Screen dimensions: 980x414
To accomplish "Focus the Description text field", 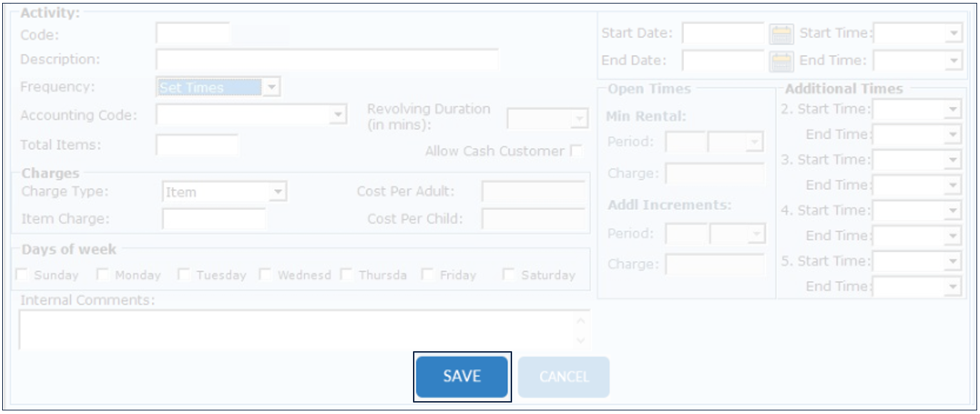I will 327,60.
